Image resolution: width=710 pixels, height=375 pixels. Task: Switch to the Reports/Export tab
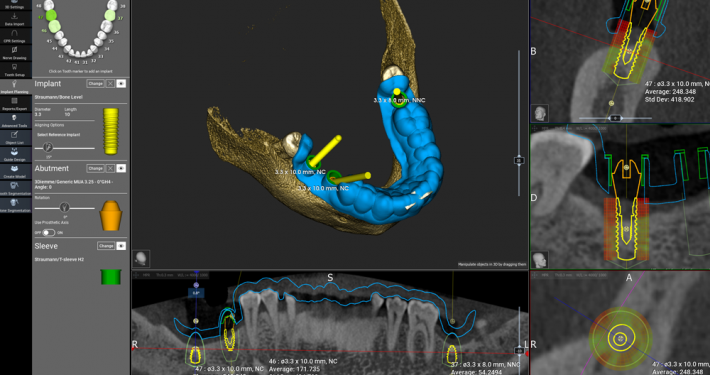pos(14,104)
